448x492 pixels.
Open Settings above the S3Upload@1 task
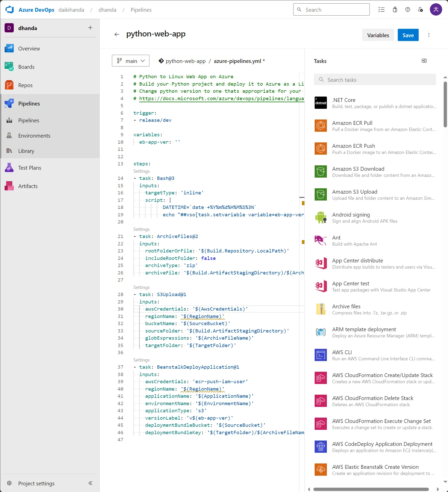pyautogui.click(x=142, y=287)
